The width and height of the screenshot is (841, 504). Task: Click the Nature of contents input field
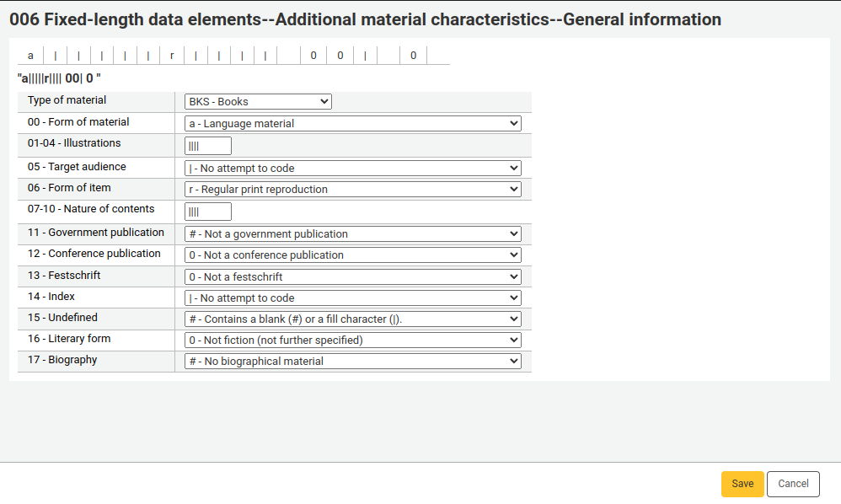click(x=207, y=212)
